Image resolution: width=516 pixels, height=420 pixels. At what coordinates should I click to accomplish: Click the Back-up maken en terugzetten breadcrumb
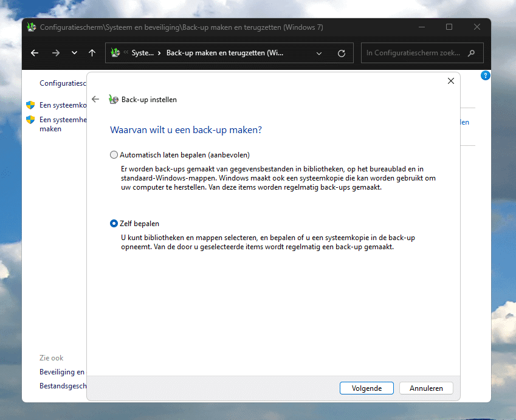point(224,53)
